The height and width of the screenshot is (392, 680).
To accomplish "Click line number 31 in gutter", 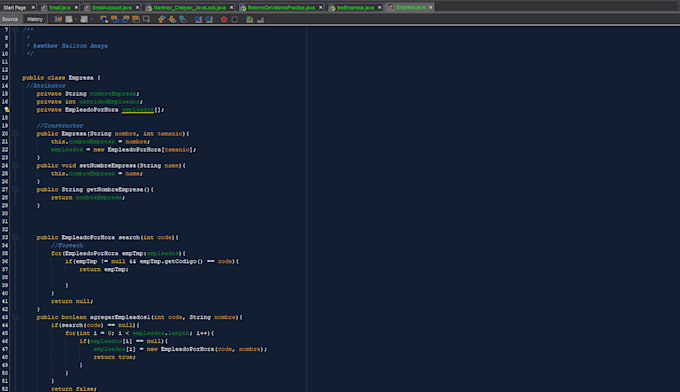I will [x=5, y=222].
